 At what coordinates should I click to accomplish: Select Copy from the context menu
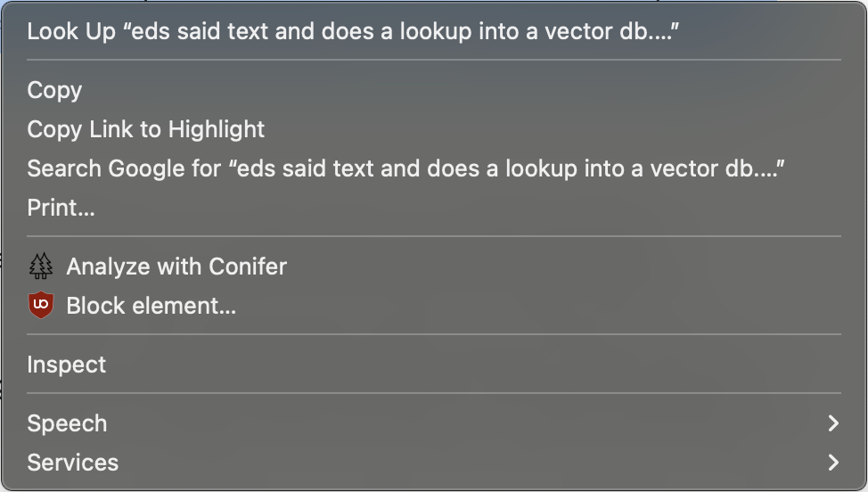[434, 90]
